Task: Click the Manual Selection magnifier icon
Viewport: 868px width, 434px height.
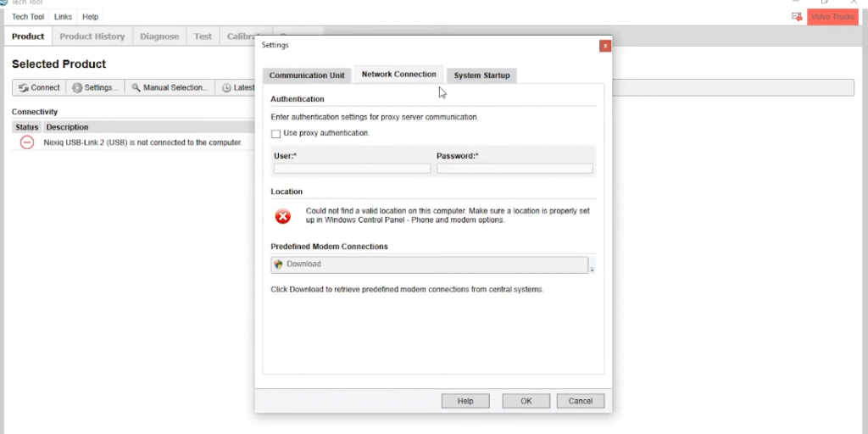Action: [x=136, y=87]
